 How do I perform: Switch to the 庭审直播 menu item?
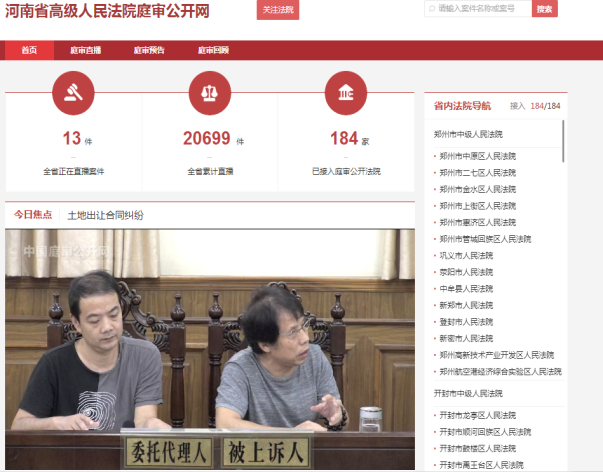tap(85, 50)
